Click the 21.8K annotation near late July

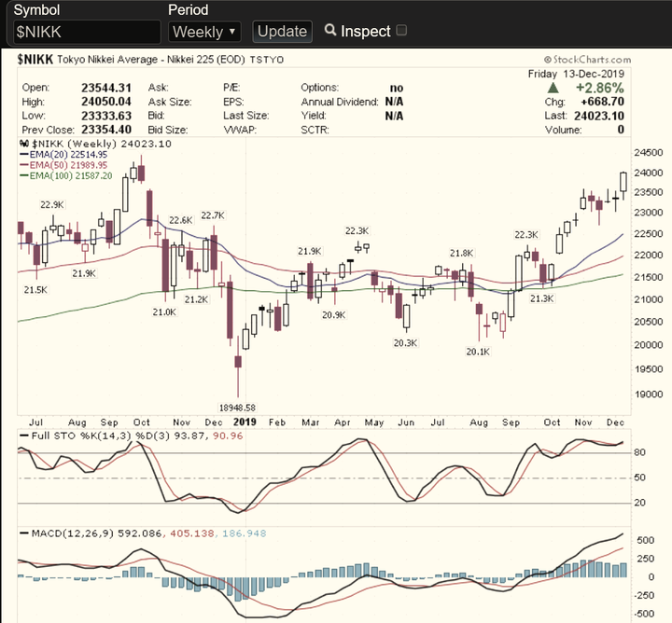coord(462,254)
